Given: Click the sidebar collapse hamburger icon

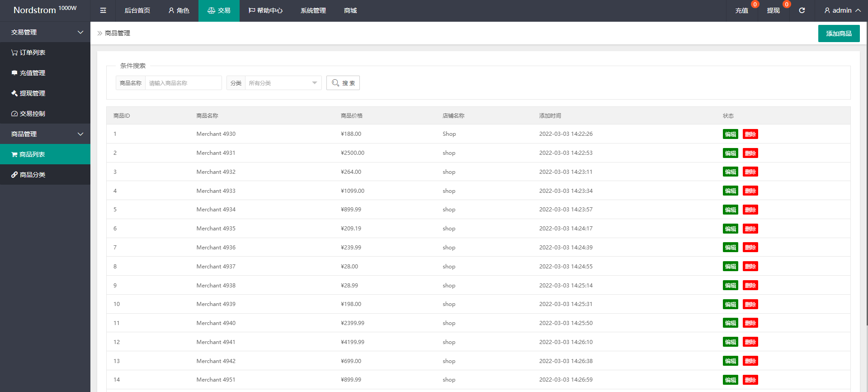Looking at the screenshot, I should [103, 10].
